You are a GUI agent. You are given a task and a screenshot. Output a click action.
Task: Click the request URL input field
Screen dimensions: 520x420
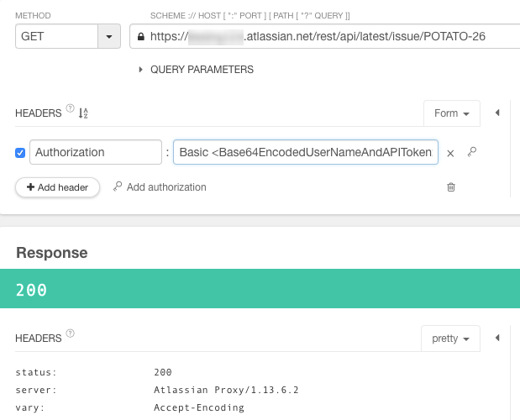click(x=325, y=36)
